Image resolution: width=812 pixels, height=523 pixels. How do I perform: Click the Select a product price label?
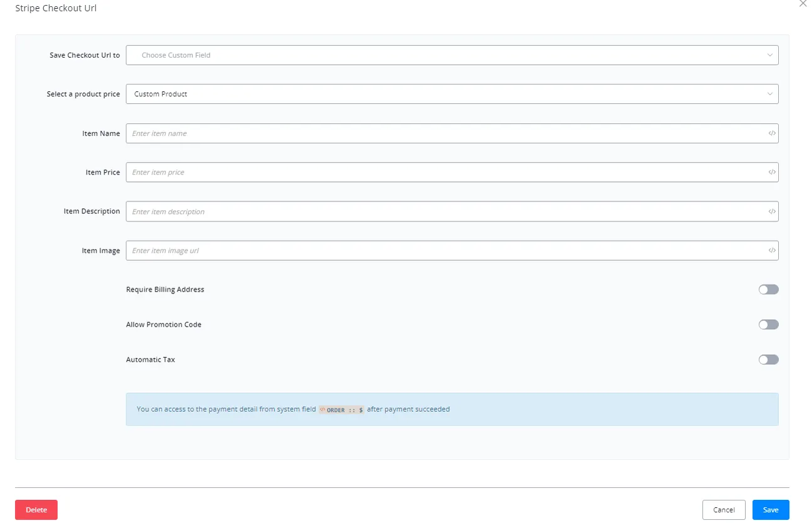click(83, 94)
